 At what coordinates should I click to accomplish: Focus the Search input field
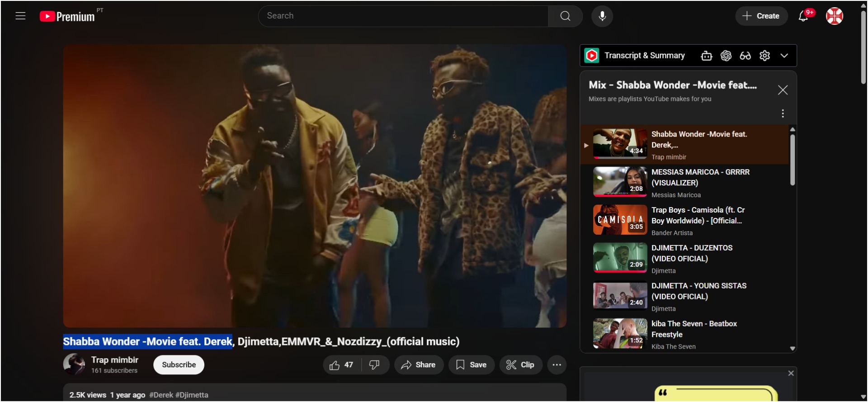pos(403,16)
